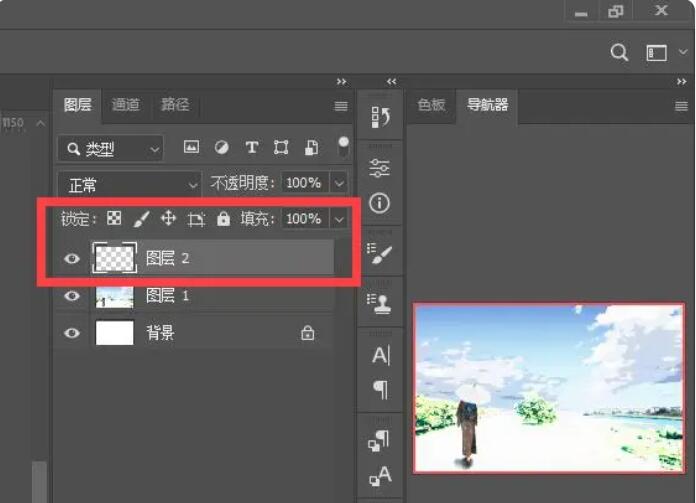Image resolution: width=696 pixels, height=503 pixels.
Task: Hide the 背景 layer
Action: pyautogui.click(x=72, y=333)
